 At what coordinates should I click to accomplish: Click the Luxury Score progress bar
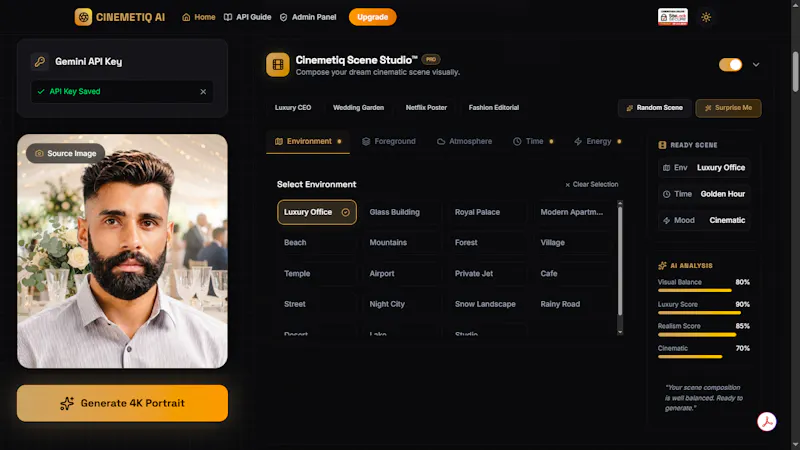click(x=704, y=313)
